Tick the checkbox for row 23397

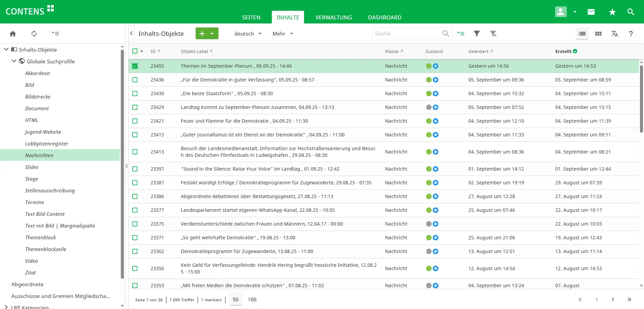pos(135,169)
